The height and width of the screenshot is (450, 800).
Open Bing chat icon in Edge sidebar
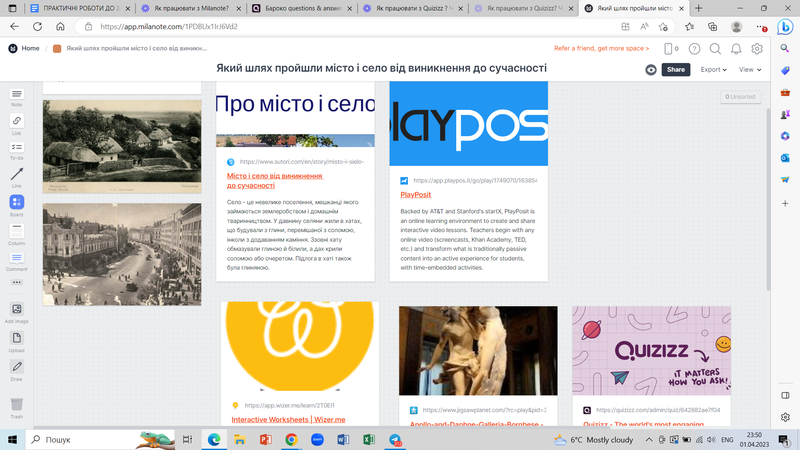[x=785, y=27]
